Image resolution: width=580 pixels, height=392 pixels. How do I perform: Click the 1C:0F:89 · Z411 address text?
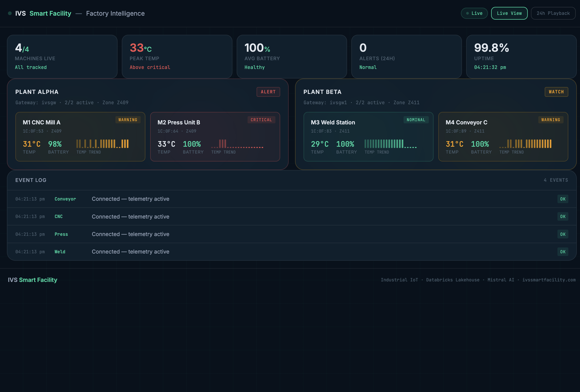465,131
